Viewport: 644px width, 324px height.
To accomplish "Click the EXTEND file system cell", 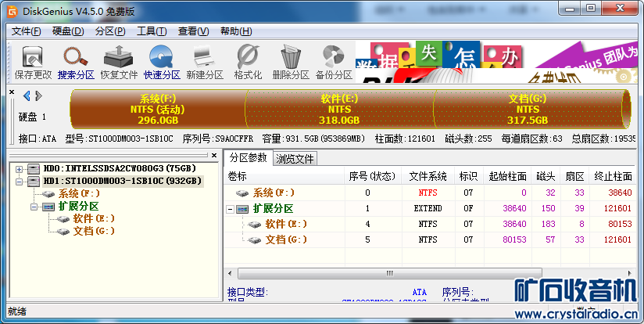I will [x=428, y=209].
